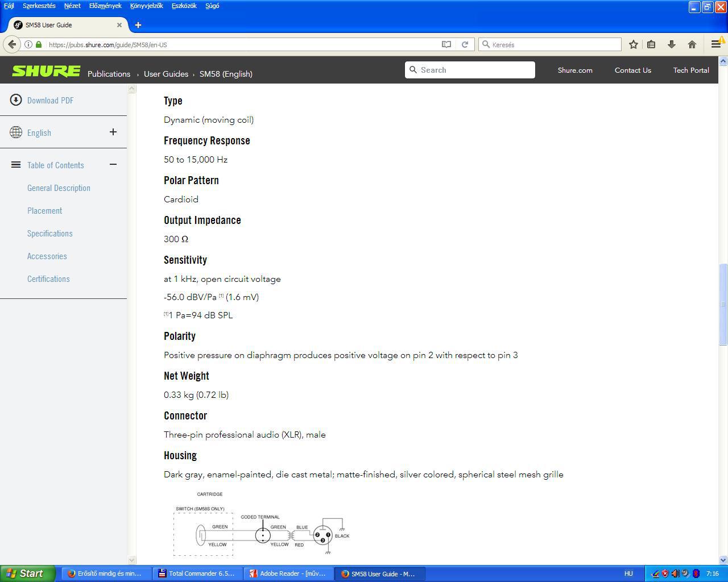Click the Download PDF arrow icon

16,100
